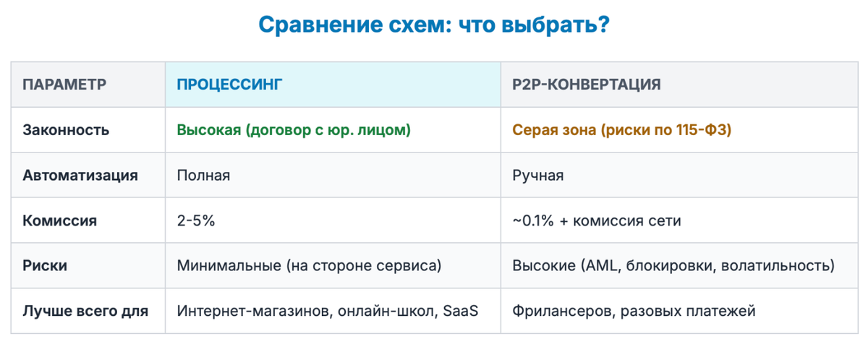Click the 'Риски' row label
This screenshot has height=339, width=868.
click(45, 265)
